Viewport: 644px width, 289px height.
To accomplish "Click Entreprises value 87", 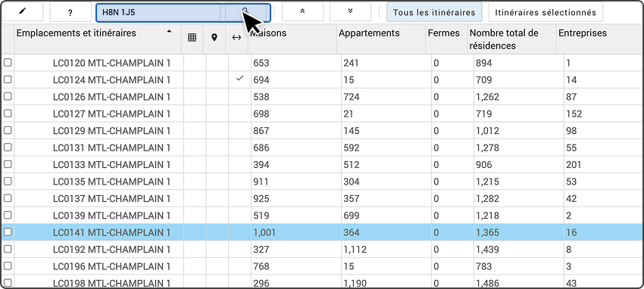I will [x=571, y=97].
